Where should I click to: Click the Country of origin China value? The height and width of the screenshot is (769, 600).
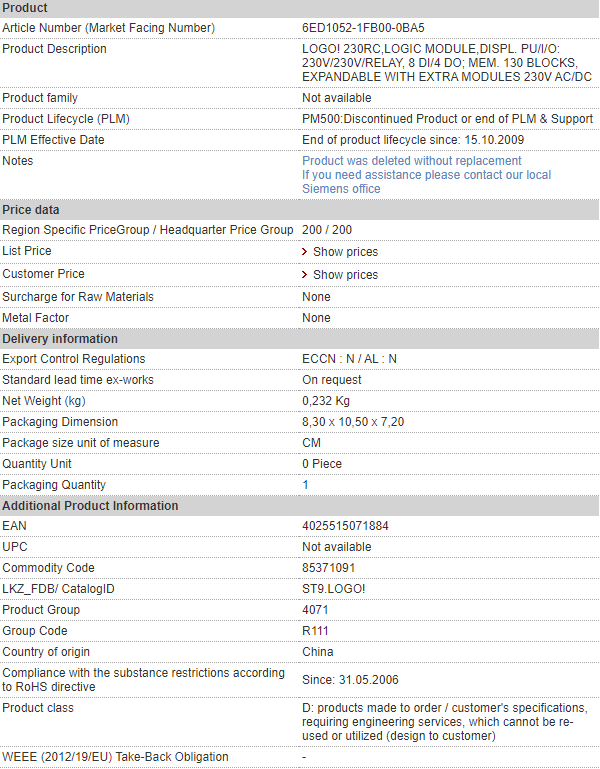[317, 652]
